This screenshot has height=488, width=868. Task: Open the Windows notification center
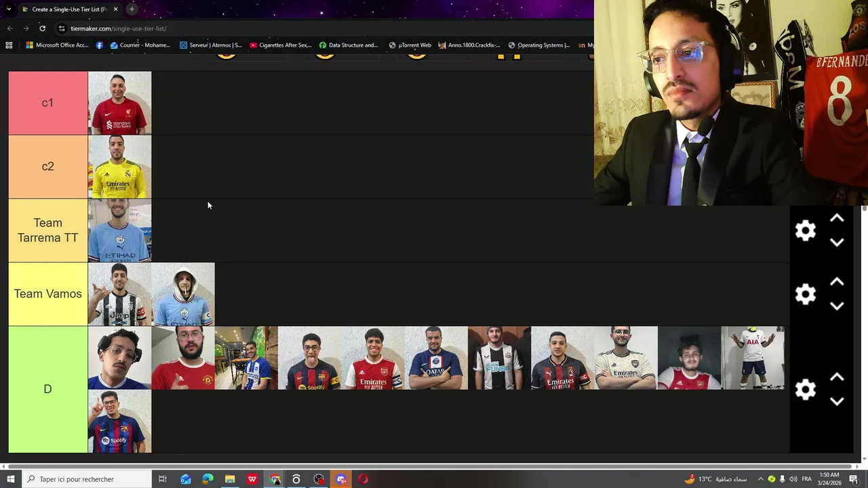[x=854, y=479]
